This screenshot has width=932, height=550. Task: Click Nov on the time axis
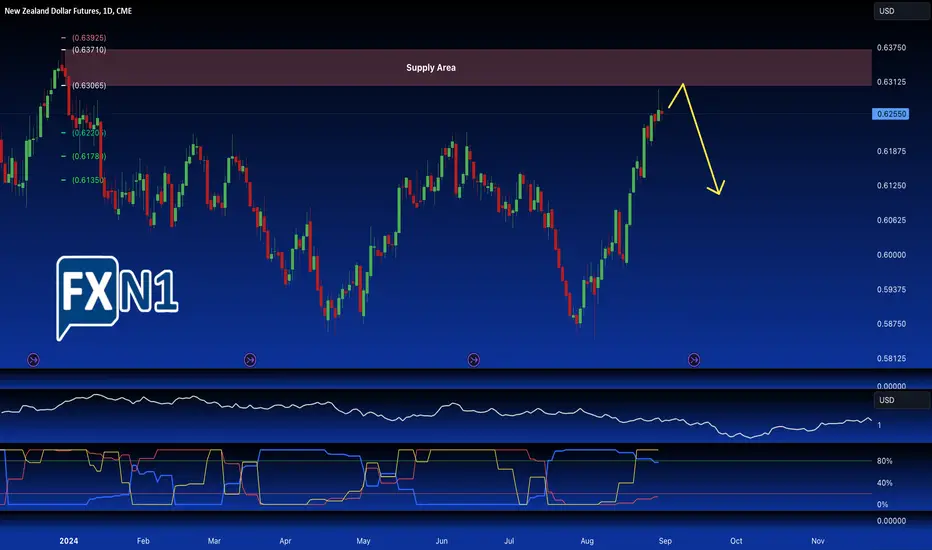coord(818,541)
